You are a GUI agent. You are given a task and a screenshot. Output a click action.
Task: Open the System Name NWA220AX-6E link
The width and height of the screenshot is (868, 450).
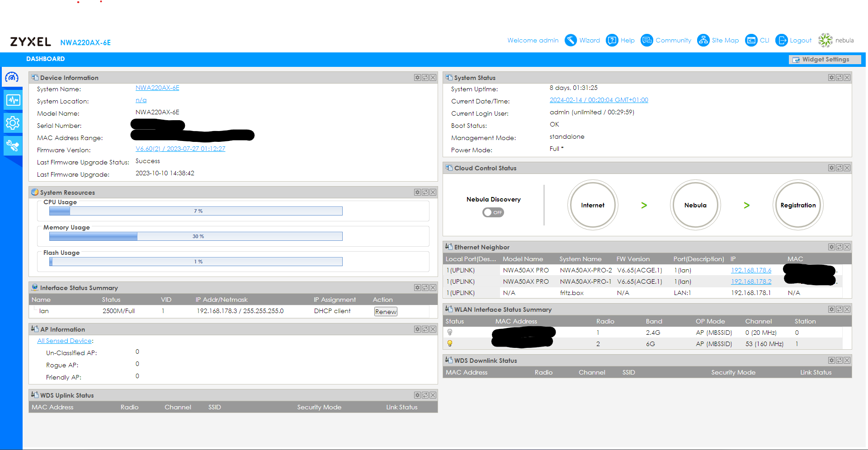click(x=157, y=88)
